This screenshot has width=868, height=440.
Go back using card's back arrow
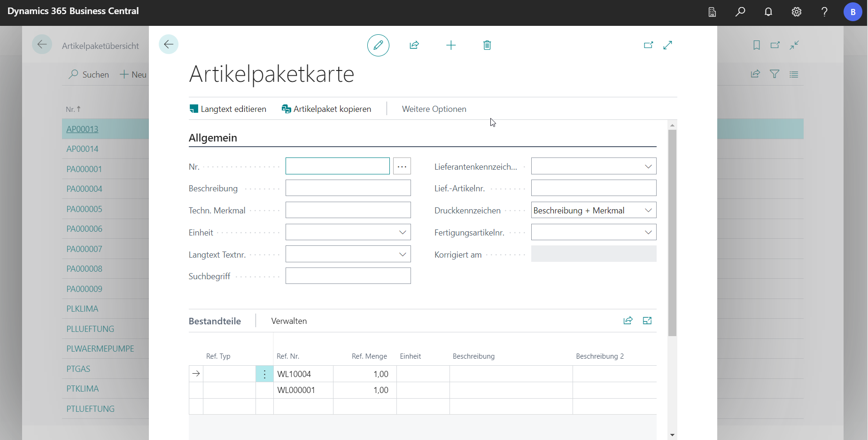tap(169, 45)
